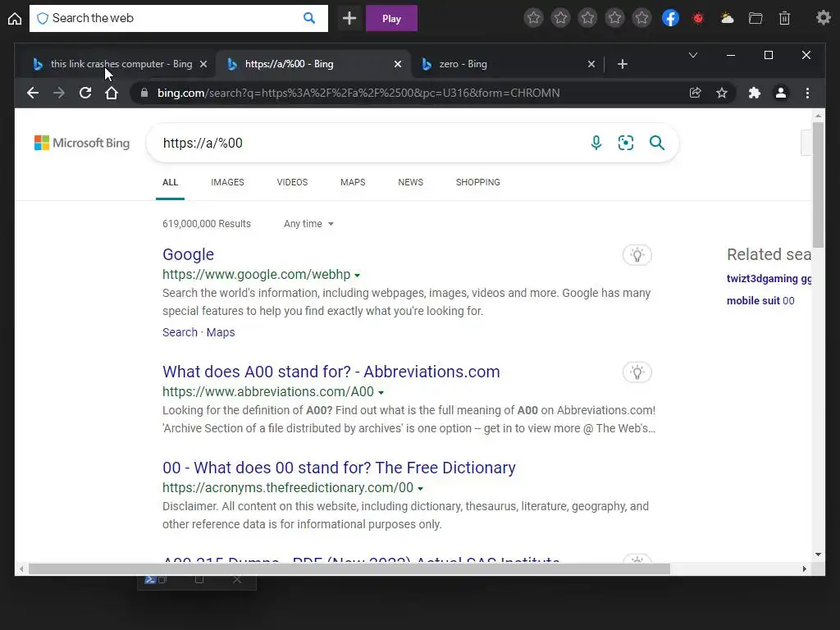The image size is (840, 630).
Task: Click the purple Play button
Action: pos(391,18)
